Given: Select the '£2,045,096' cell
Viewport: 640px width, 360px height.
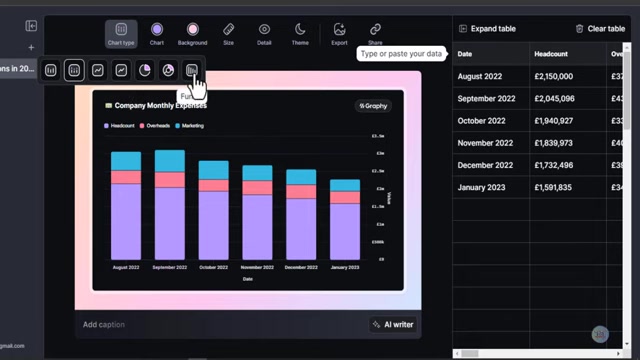Looking at the screenshot, I should (568, 98).
